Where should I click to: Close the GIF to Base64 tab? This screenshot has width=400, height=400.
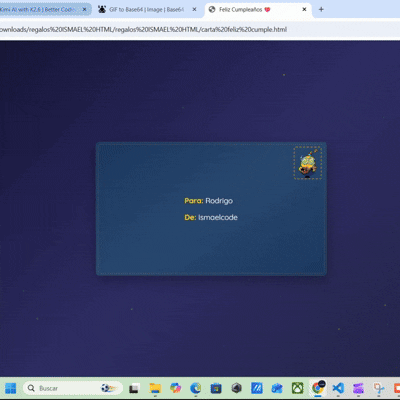(x=195, y=9)
